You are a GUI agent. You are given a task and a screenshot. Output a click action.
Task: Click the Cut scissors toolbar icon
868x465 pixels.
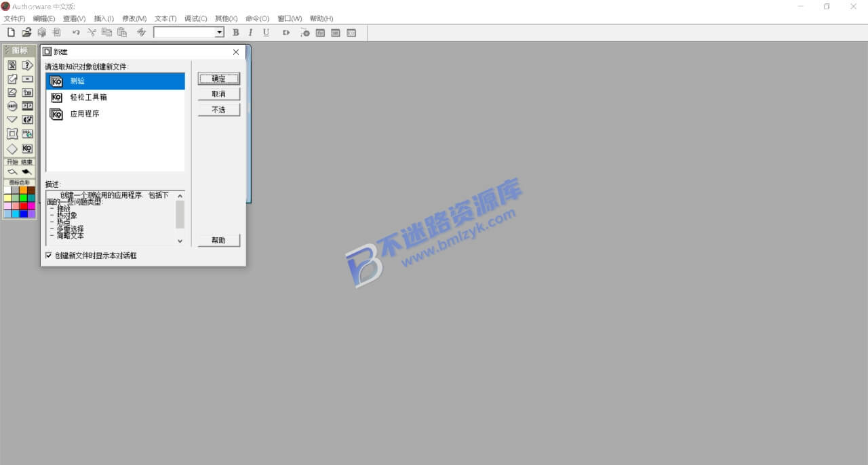tap(92, 33)
